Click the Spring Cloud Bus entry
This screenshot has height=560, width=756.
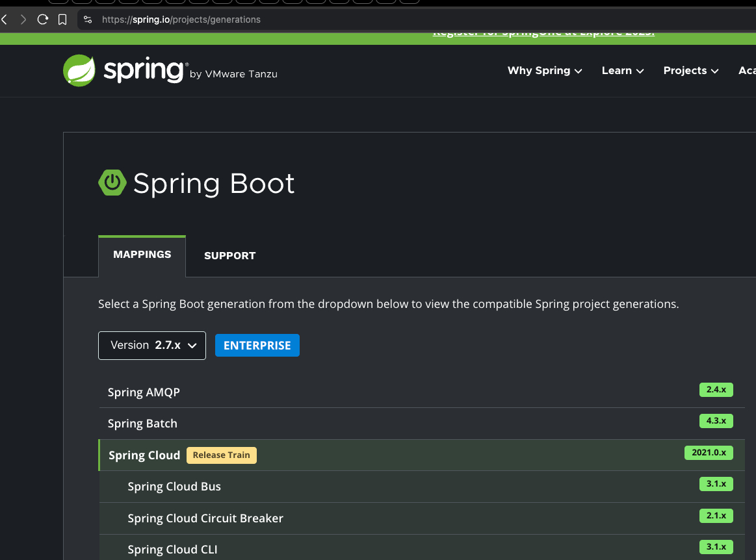(174, 487)
